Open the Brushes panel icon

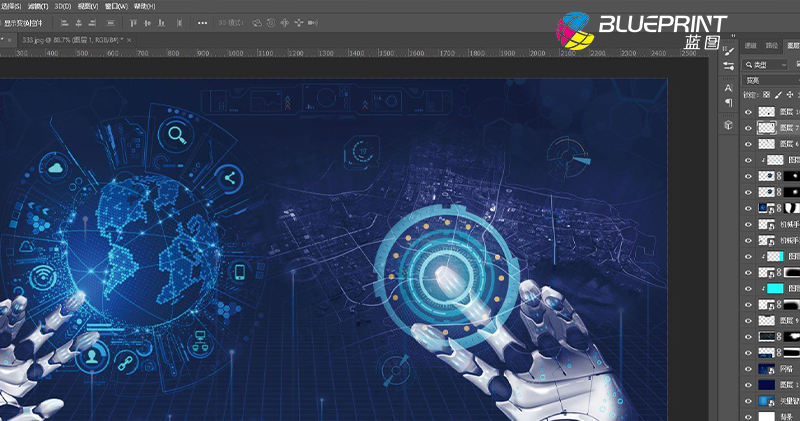(x=729, y=51)
